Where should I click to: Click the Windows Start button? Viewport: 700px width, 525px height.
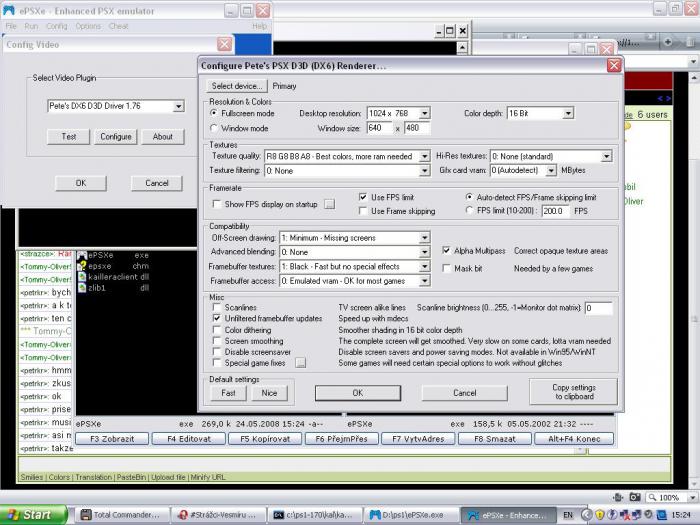click(33, 515)
